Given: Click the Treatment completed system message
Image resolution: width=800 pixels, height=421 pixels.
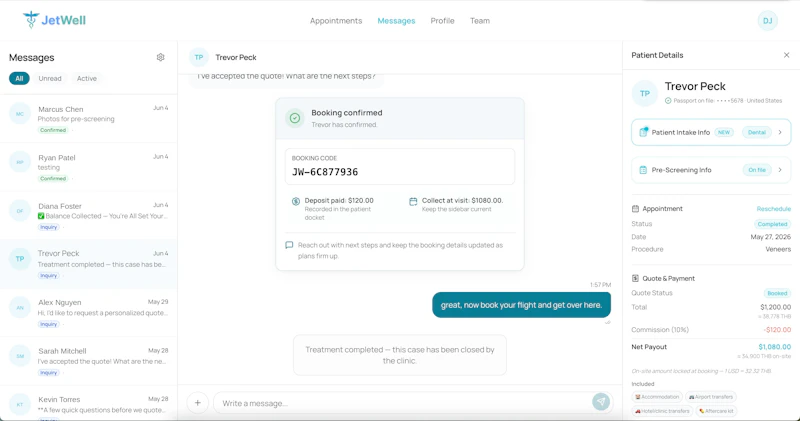Looking at the screenshot, I should [x=399, y=355].
